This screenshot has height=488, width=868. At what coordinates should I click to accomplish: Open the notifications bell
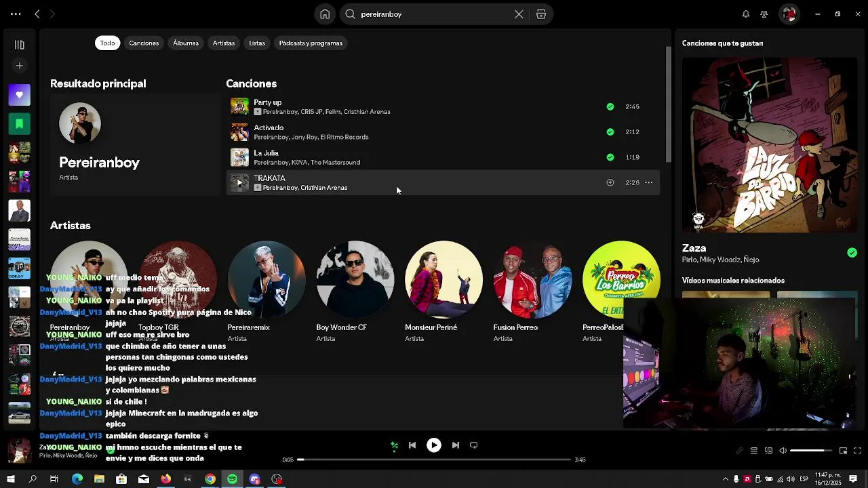point(746,14)
